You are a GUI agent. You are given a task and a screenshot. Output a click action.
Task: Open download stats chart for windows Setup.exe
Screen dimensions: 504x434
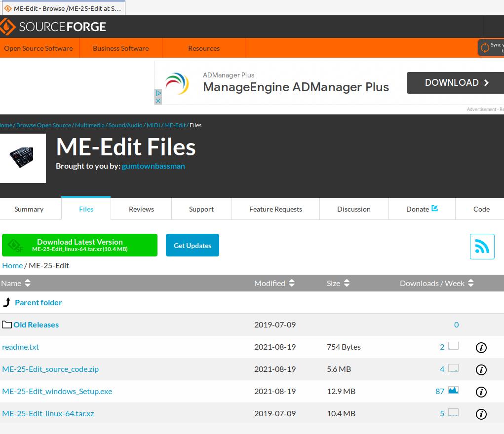pyautogui.click(x=453, y=390)
